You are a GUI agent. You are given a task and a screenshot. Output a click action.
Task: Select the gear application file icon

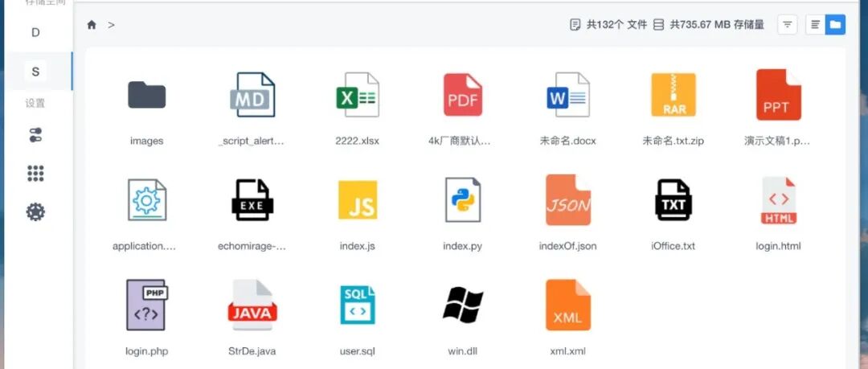click(147, 200)
